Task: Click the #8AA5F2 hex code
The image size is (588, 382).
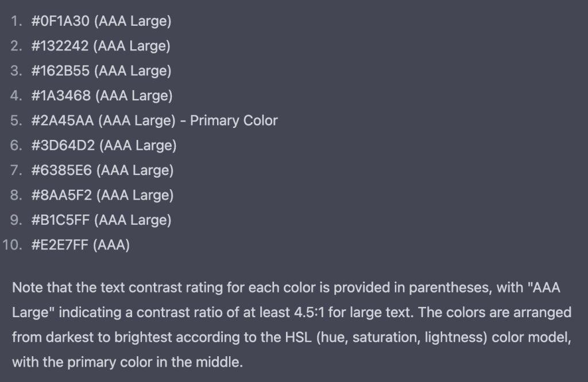Action: [61, 196]
